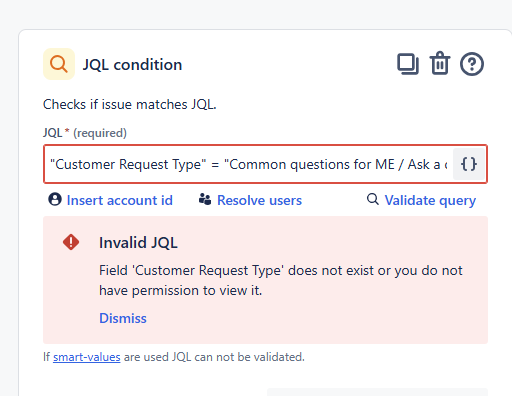Delete the JQL condition with trash icon
The height and width of the screenshot is (396, 512).
pyautogui.click(x=440, y=63)
